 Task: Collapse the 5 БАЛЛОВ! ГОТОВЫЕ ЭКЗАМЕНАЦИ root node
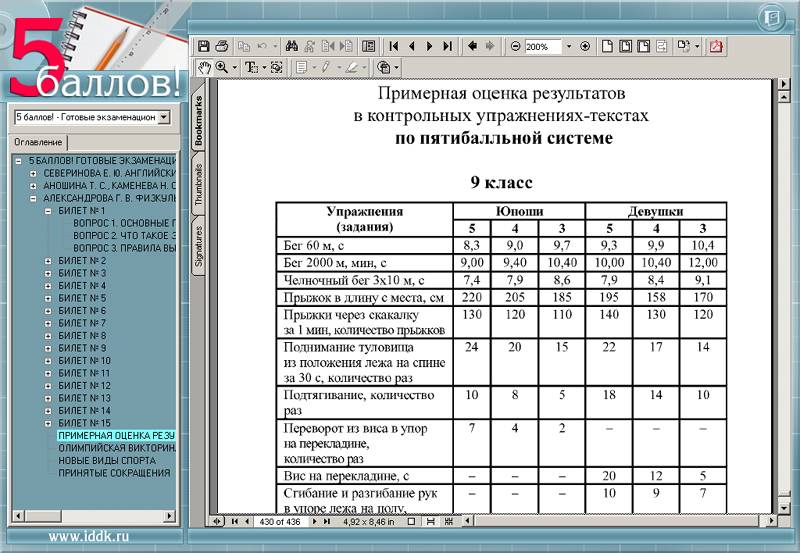tap(18, 161)
